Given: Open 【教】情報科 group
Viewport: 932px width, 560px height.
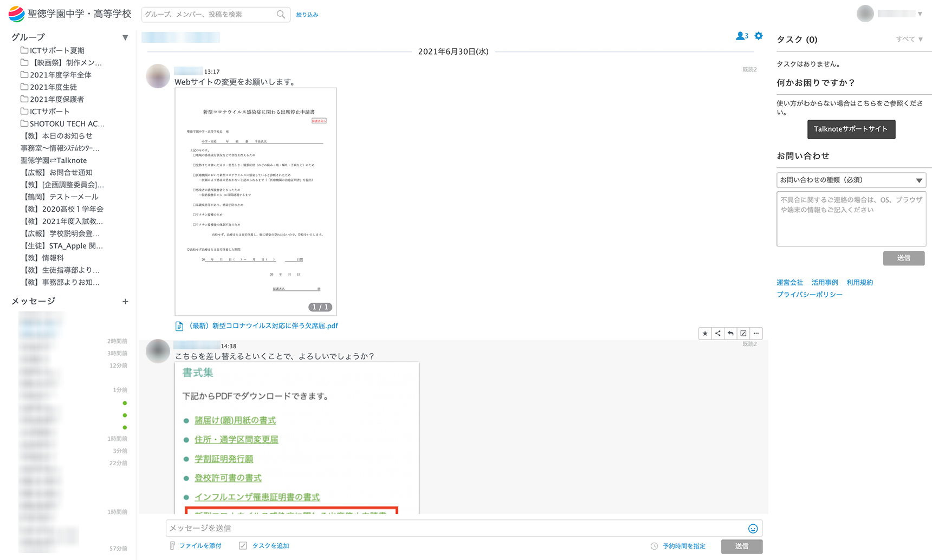Looking at the screenshot, I should click(42, 258).
